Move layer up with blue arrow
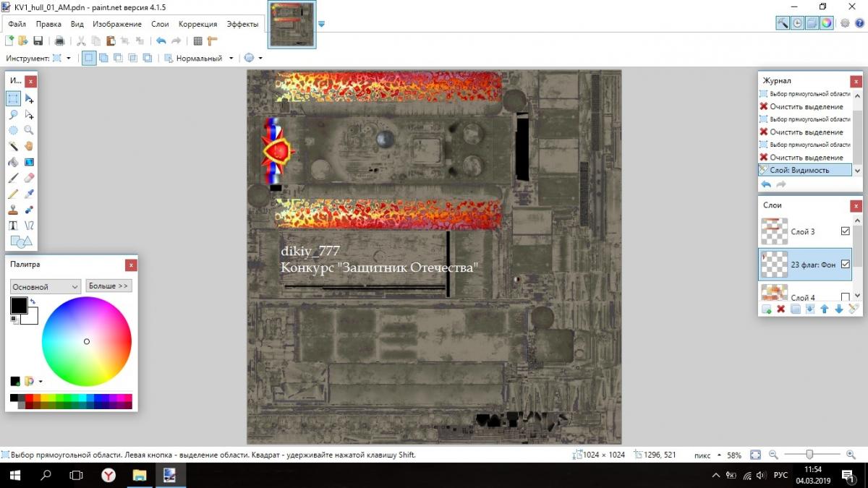 824,309
